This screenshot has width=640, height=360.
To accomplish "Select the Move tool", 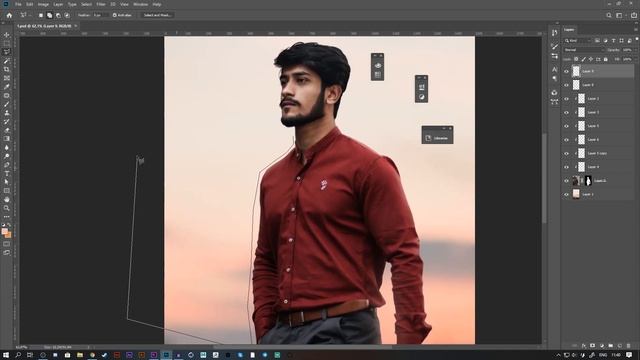I will click(7, 35).
